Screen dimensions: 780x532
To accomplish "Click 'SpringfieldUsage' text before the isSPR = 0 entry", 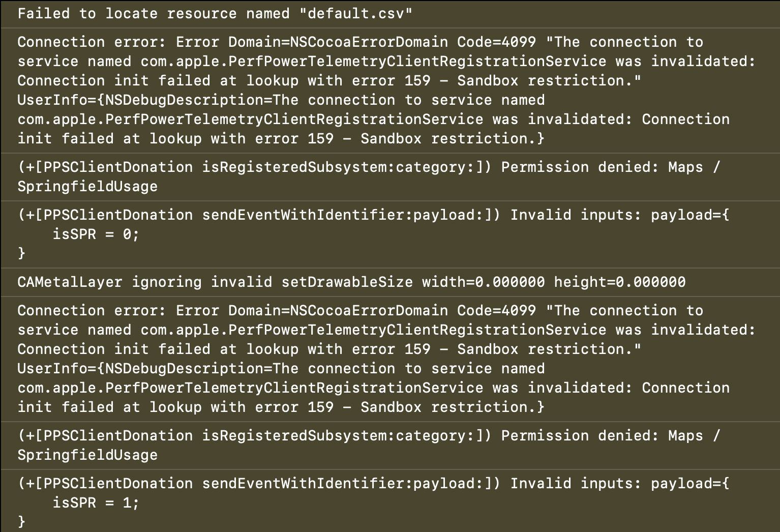I will pos(87,187).
